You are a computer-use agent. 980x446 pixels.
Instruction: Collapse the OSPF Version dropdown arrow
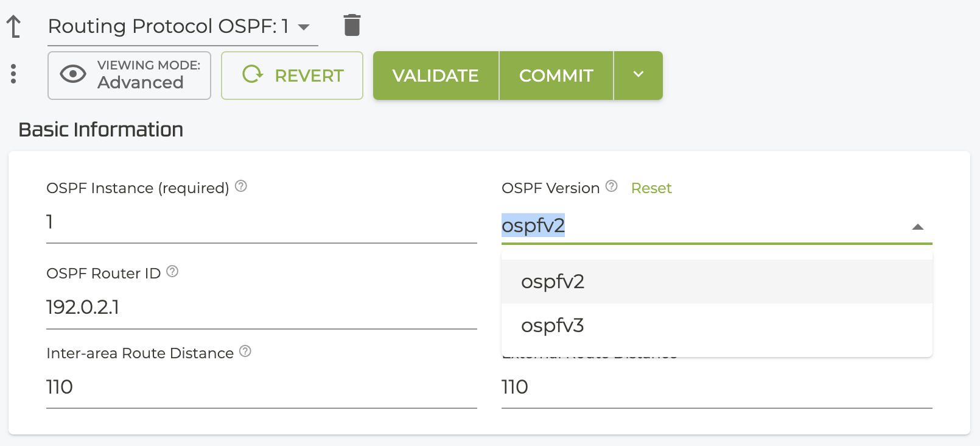click(918, 227)
